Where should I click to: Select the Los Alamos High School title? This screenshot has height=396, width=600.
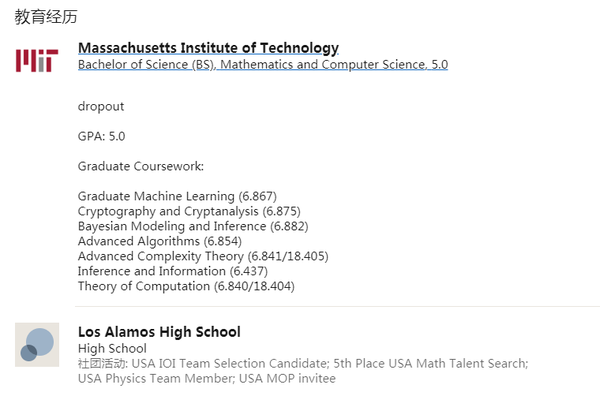point(159,332)
